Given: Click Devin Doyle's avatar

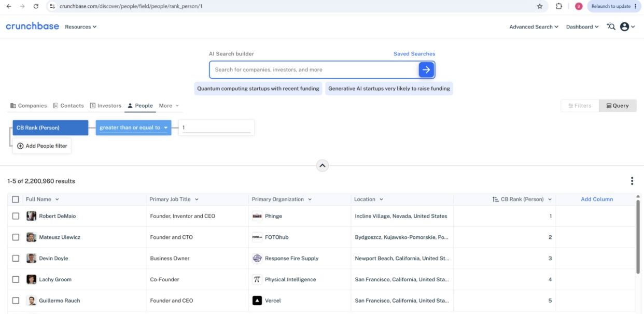Looking at the screenshot, I should pyautogui.click(x=32, y=258).
